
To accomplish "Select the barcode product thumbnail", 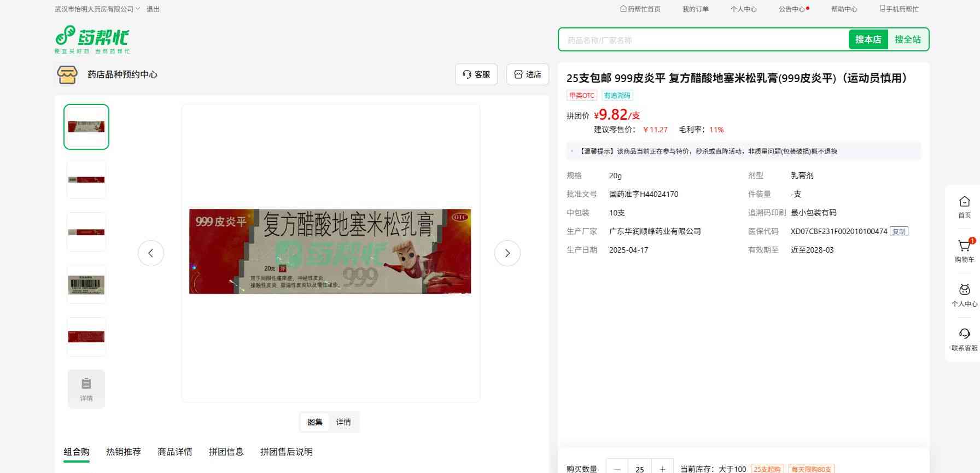I will pos(86,284).
